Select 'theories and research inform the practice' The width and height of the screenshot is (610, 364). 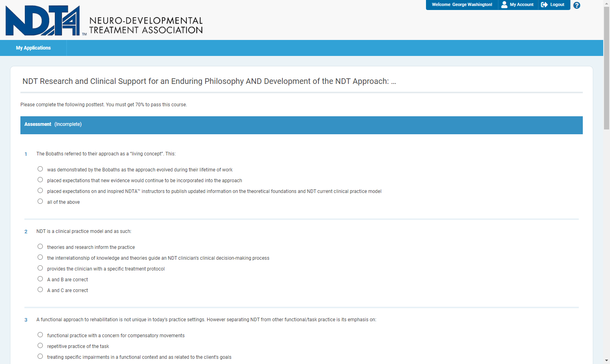(40, 247)
